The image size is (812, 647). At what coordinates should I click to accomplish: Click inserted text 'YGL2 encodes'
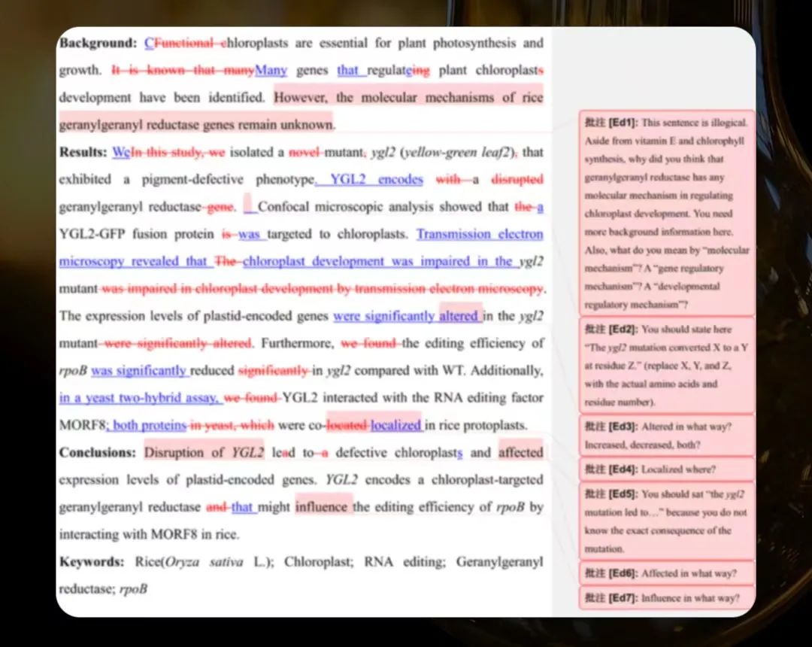click(x=377, y=179)
